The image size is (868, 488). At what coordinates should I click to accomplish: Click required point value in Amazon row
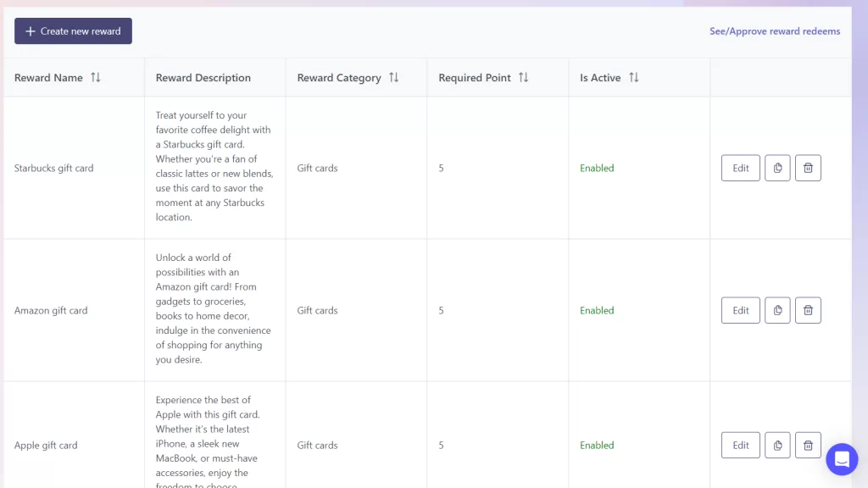pyautogui.click(x=441, y=310)
